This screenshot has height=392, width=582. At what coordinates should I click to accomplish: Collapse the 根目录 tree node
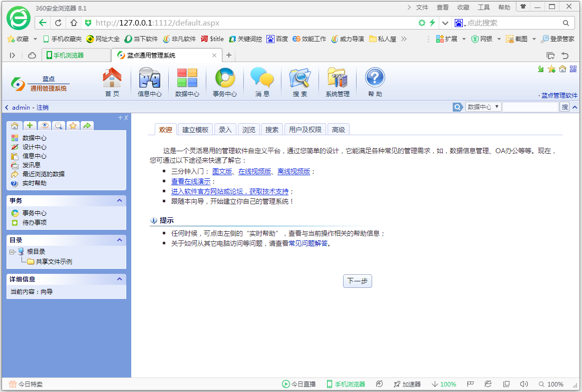point(12,252)
